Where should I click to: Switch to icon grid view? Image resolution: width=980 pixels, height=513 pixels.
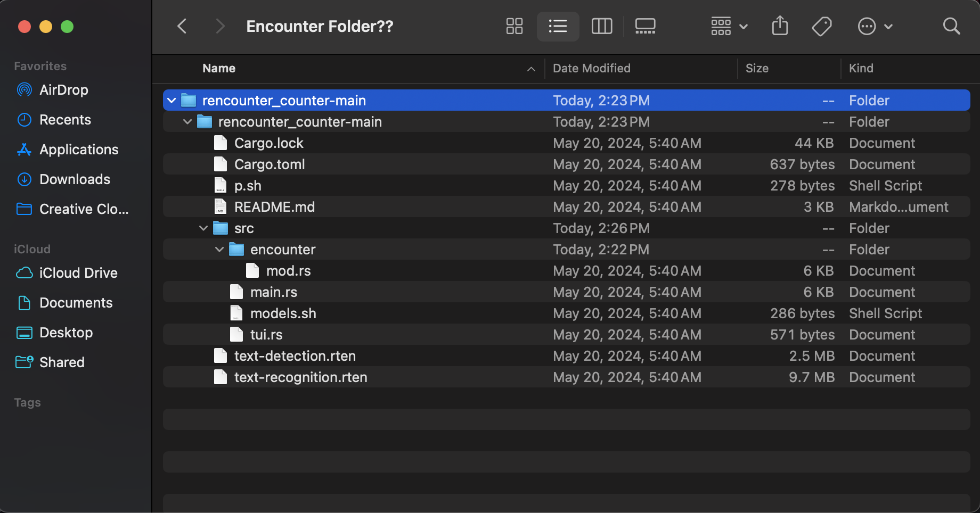[x=514, y=26]
